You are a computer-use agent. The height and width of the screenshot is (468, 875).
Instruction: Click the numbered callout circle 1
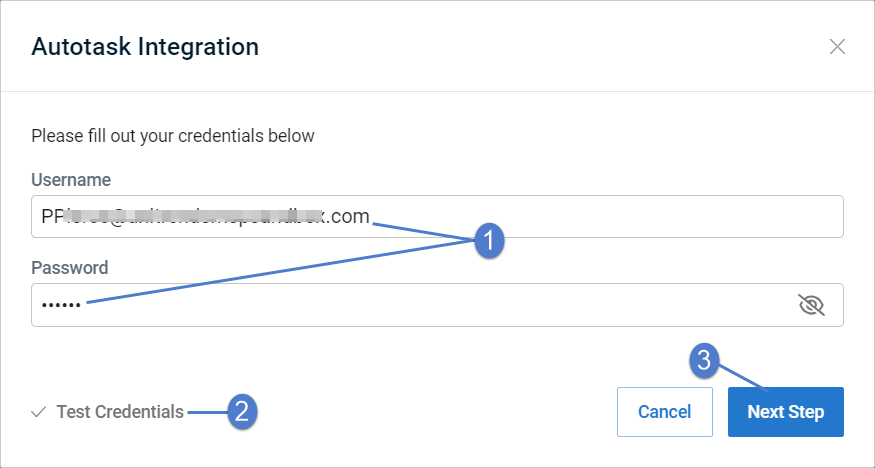(x=489, y=242)
